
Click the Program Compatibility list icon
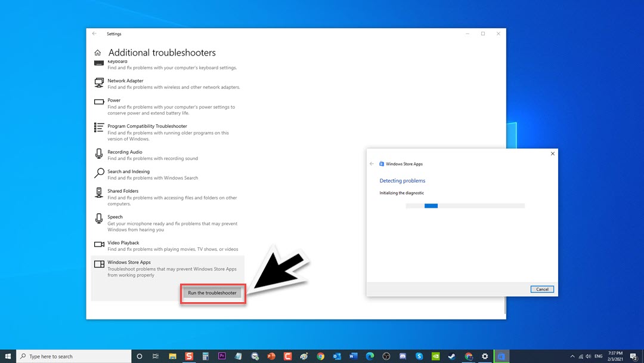99,127
